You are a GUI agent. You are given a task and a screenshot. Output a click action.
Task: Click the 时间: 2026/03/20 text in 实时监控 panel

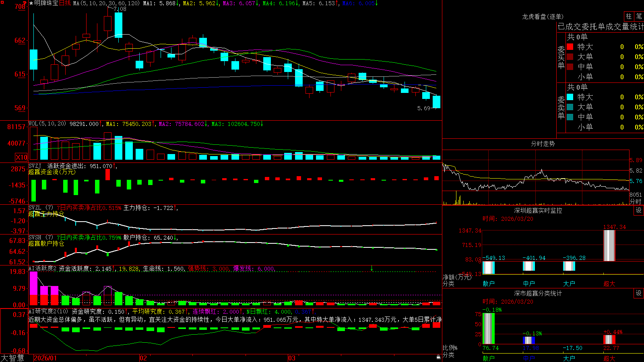pyautogui.click(x=508, y=219)
